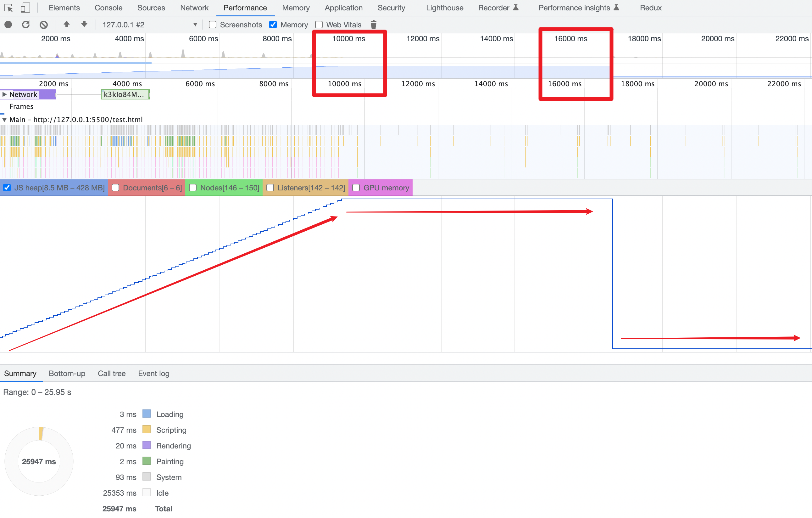Uncheck the Memory checkbox

click(273, 25)
